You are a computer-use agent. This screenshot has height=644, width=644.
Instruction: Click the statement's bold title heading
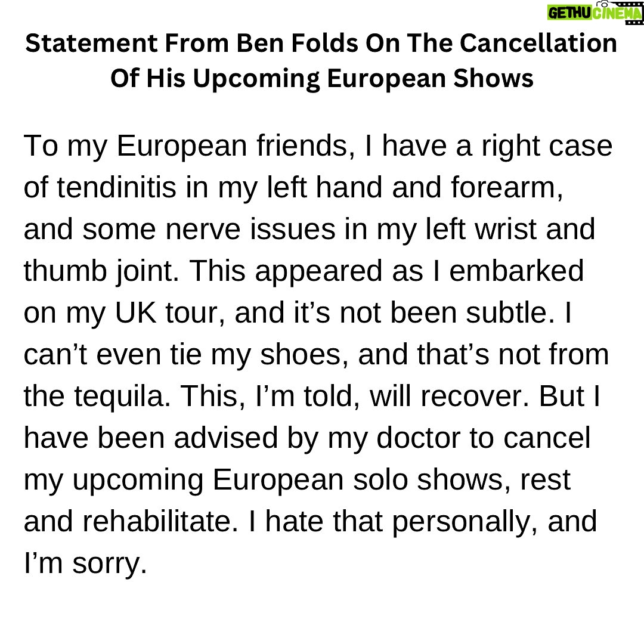pyautogui.click(x=321, y=62)
